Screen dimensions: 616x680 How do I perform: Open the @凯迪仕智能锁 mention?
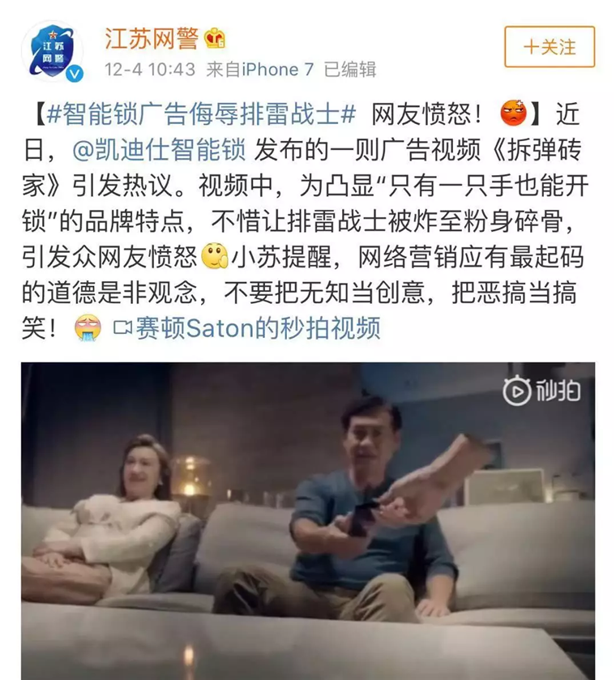pos(159,150)
